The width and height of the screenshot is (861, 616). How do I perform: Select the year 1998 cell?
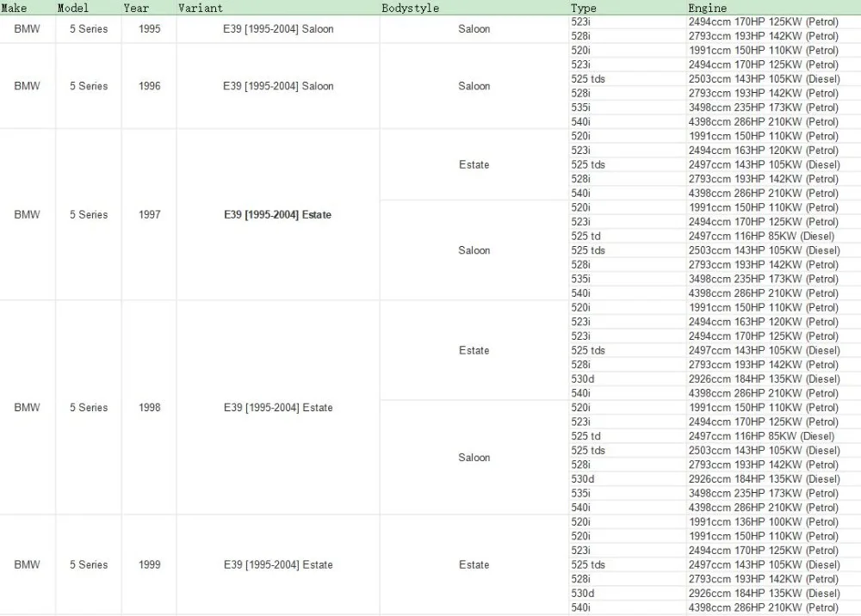pyautogui.click(x=149, y=408)
